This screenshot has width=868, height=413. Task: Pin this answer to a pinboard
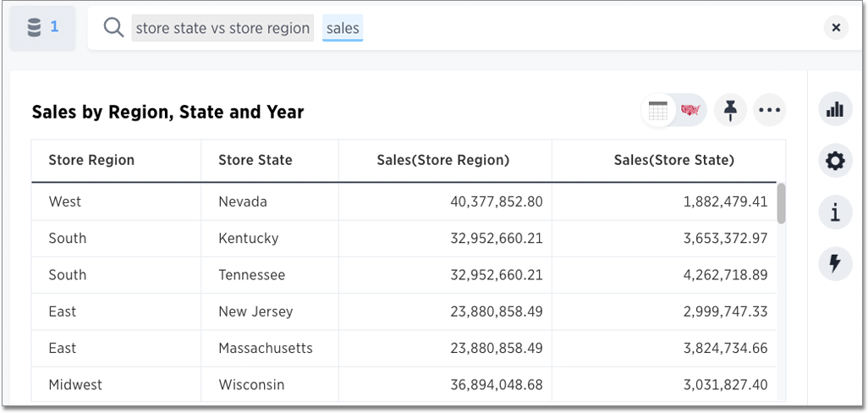pyautogui.click(x=730, y=110)
